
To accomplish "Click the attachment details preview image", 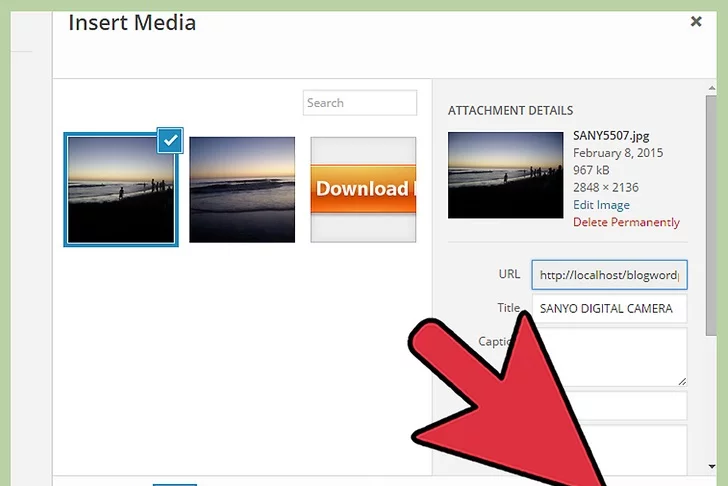I will [505, 174].
